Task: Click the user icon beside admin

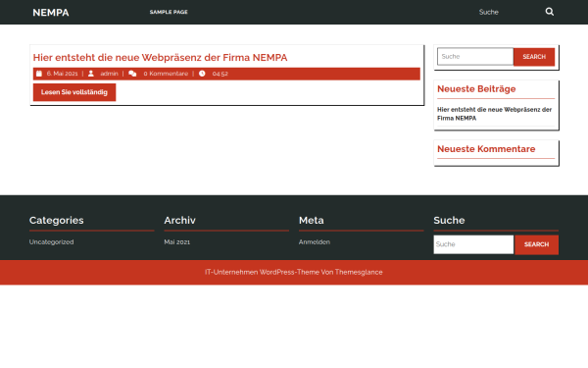Action: [x=91, y=74]
